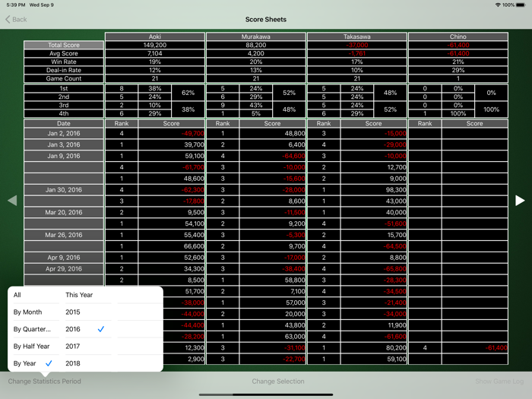Viewport: 532px width, 399px height.
Task: Tap the Jan 3, 2016 date row
Action: (x=63, y=144)
